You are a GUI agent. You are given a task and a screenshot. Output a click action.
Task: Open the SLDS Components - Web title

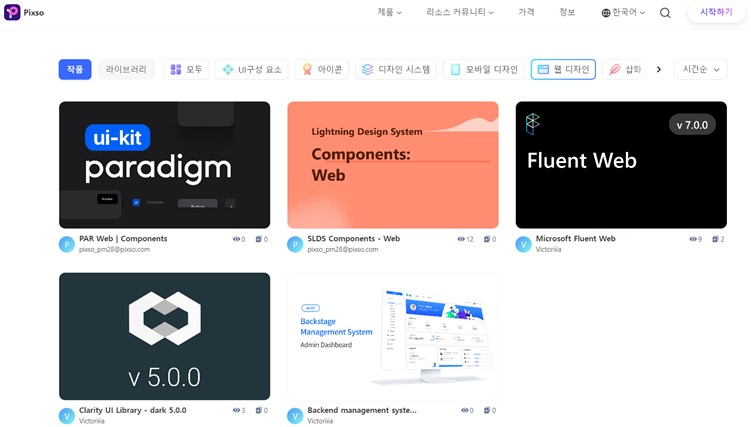click(x=353, y=239)
